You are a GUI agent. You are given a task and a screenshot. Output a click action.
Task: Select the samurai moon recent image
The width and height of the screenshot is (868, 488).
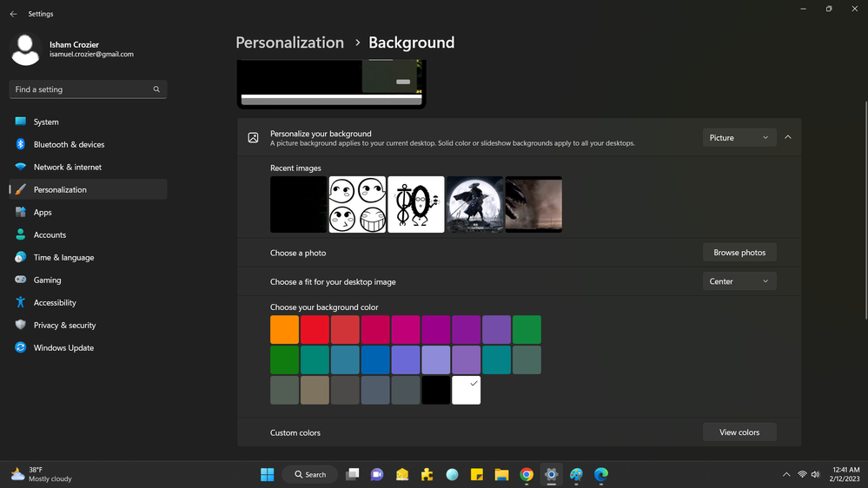click(x=474, y=204)
